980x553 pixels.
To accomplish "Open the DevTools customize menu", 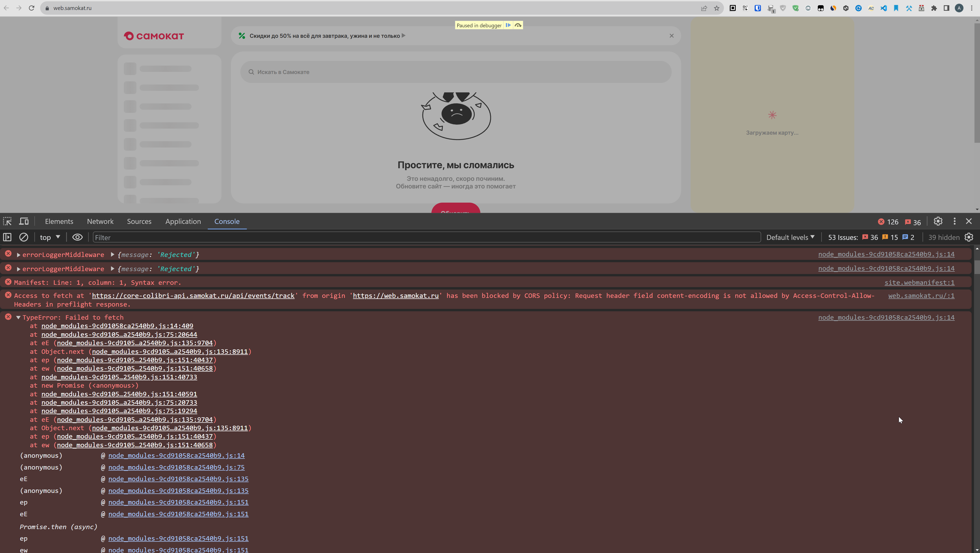I will point(955,221).
